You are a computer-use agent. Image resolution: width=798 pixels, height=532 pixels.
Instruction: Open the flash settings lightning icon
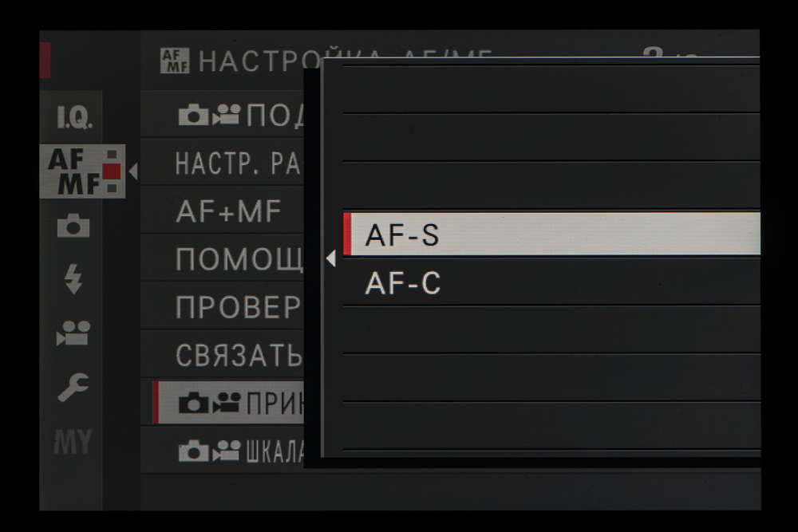pos(73,278)
